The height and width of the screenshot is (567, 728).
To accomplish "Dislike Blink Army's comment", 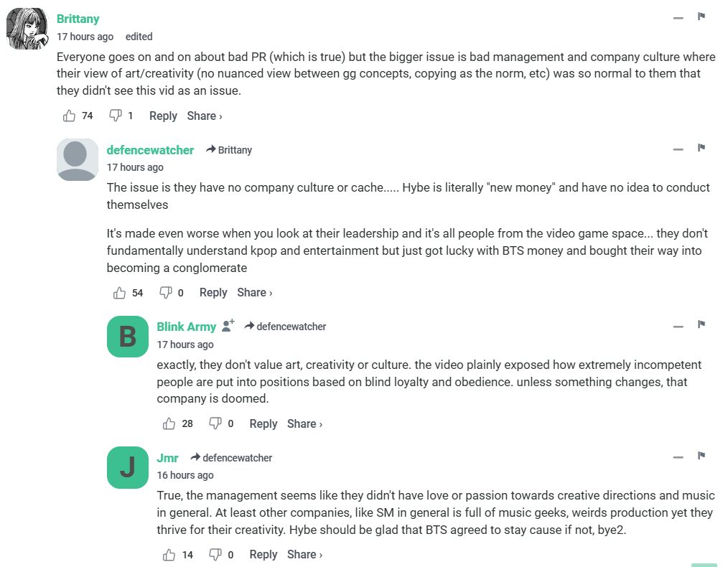I will (x=215, y=423).
